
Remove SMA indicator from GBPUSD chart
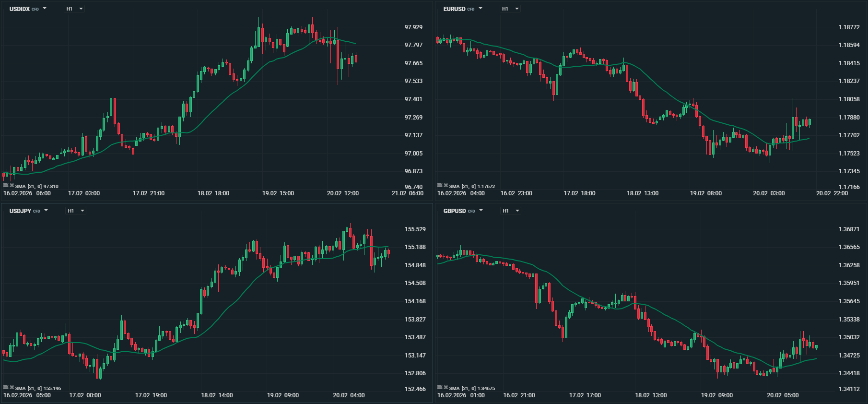coord(446,387)
